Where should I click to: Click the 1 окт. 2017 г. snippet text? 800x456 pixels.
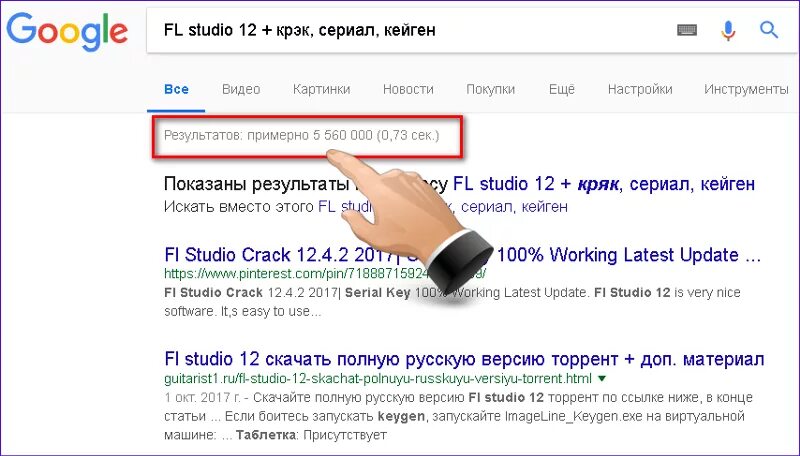pyautogui.click(x=458, y=416)
